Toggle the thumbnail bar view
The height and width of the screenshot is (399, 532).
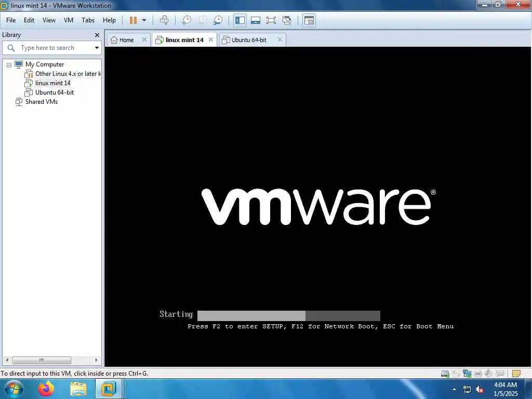[x=256, y=20]
